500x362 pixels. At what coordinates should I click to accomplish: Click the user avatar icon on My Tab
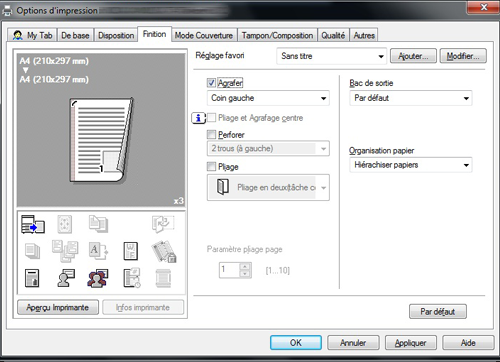[x=17, y=35]
